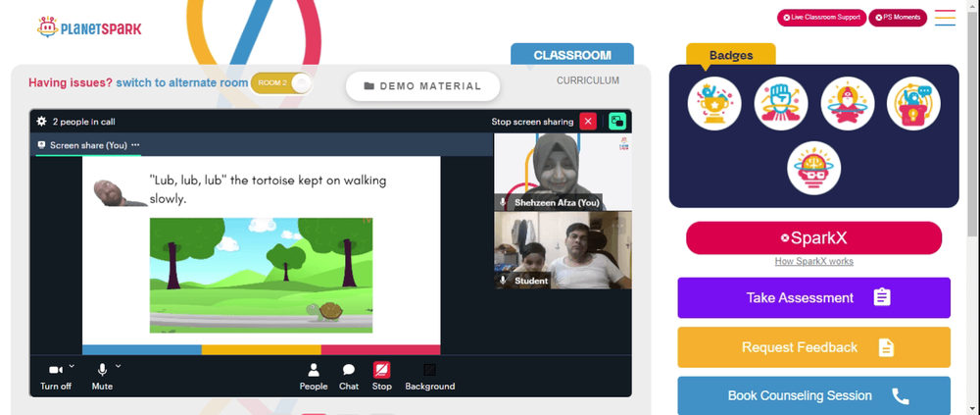Viewport: 980px width, 415px height.
Task: Click the green picture-in-picture layout icon
Action: tap(616, 122)
